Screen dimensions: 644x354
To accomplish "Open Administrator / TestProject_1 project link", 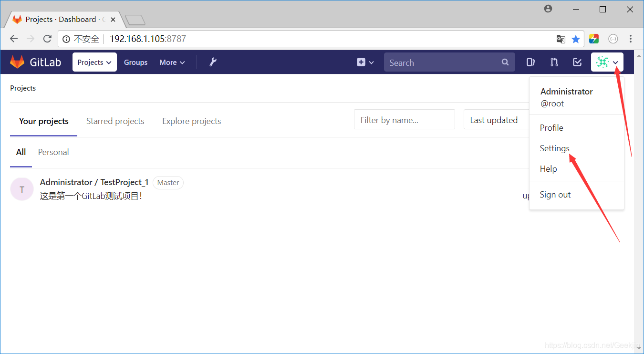I will 94,182.
